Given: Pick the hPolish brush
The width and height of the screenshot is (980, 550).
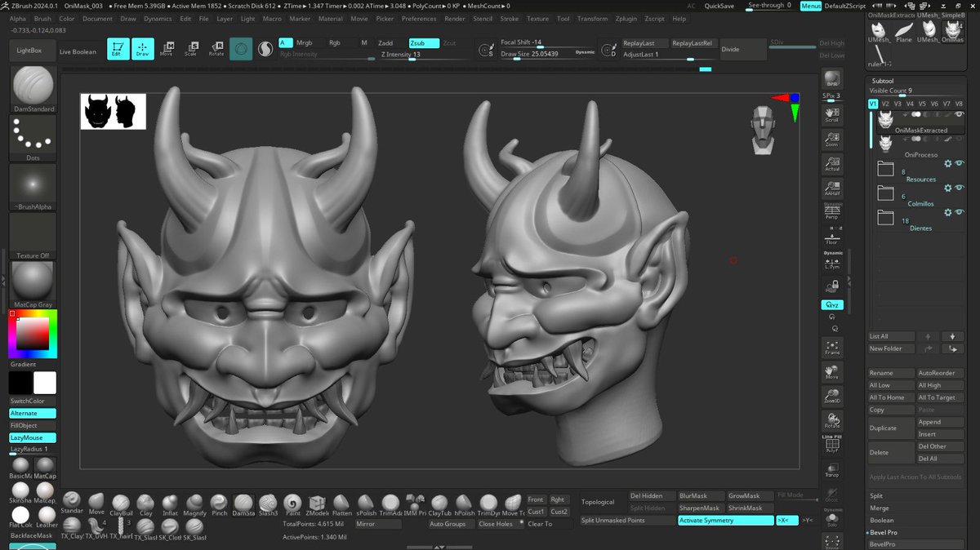Looking at the screenshot, I should (x=465, y=504).
